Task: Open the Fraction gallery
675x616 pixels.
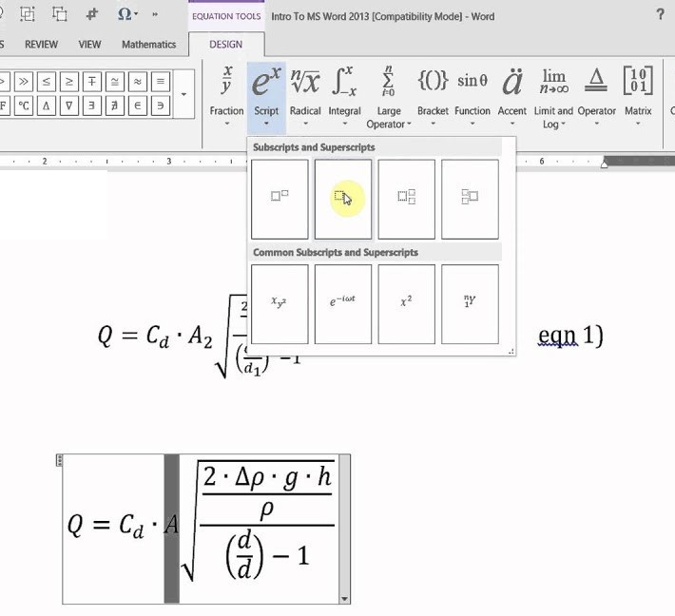Action: pos(226,97)
